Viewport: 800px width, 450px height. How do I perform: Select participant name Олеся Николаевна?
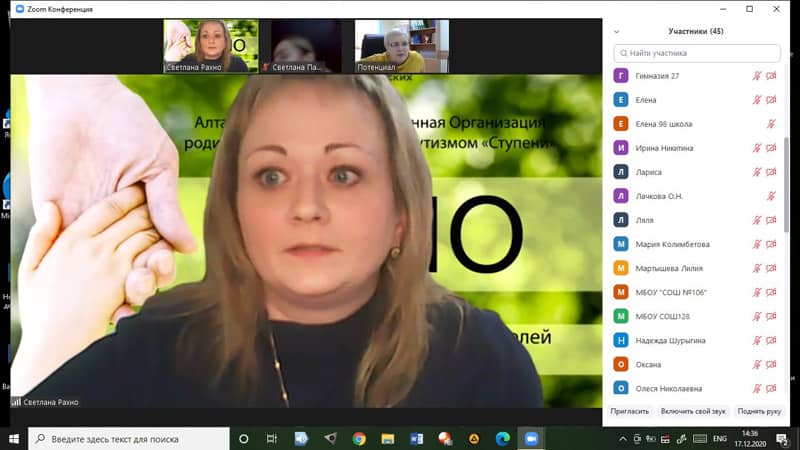[x=668, y=389]
